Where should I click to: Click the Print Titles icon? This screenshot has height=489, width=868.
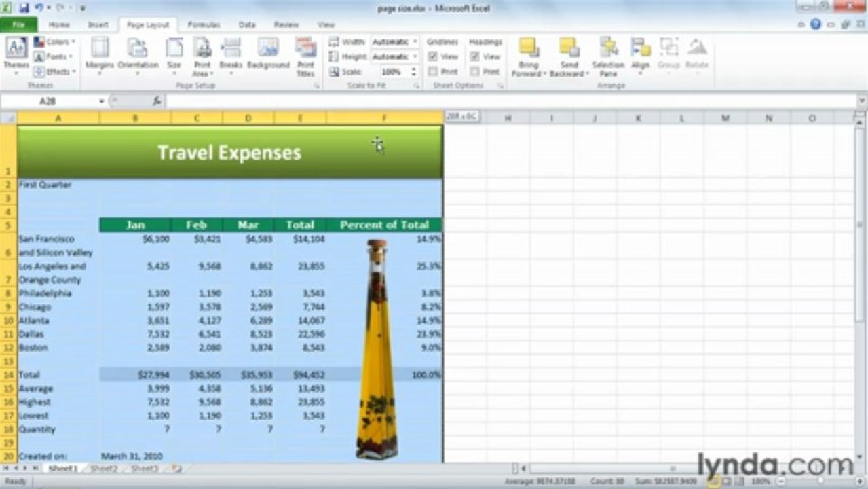tap(305, 56)
